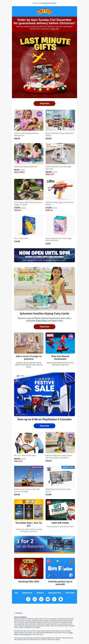Open the X (Twitter) social icon
Screen dimensions: 89x644
54,599
